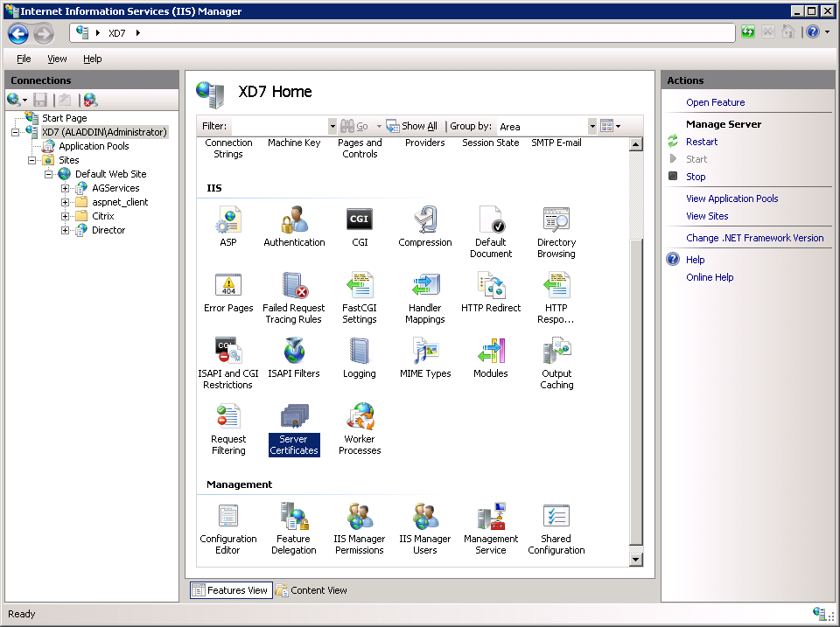Open the Online Help link

click(x=710, y=277)
